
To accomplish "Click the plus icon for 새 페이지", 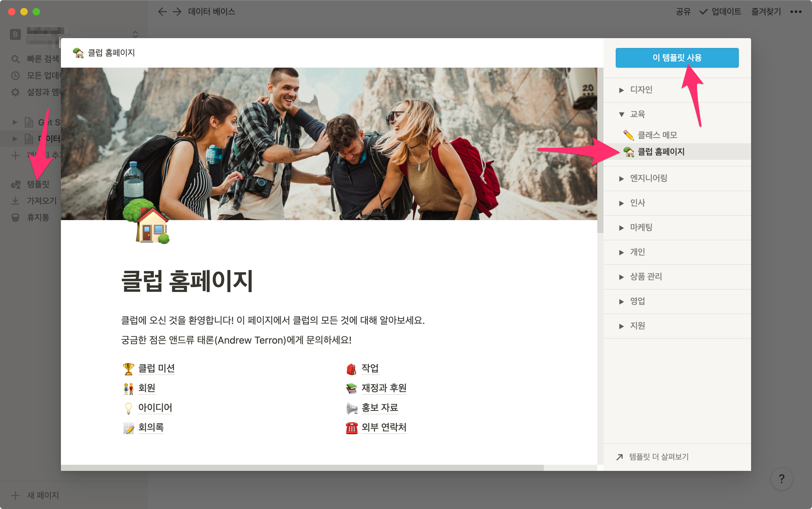I will pyautogui.click(x=15, y=495).
